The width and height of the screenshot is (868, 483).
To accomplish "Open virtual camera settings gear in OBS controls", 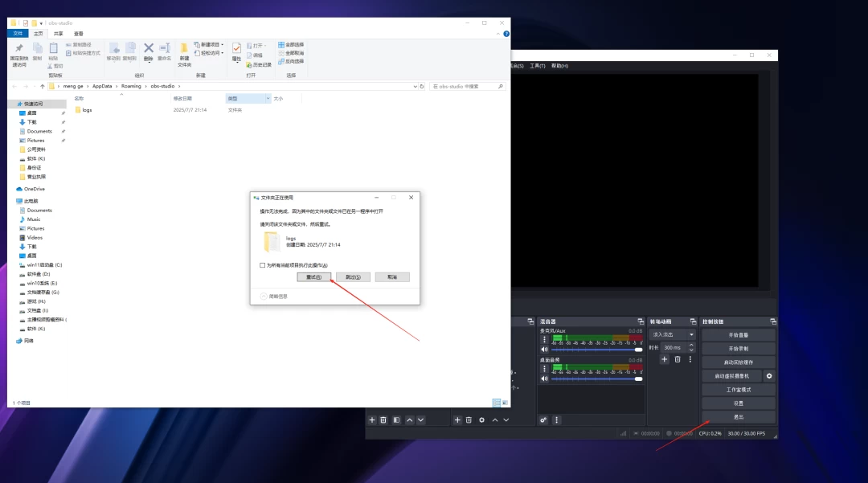I will 769,375.
